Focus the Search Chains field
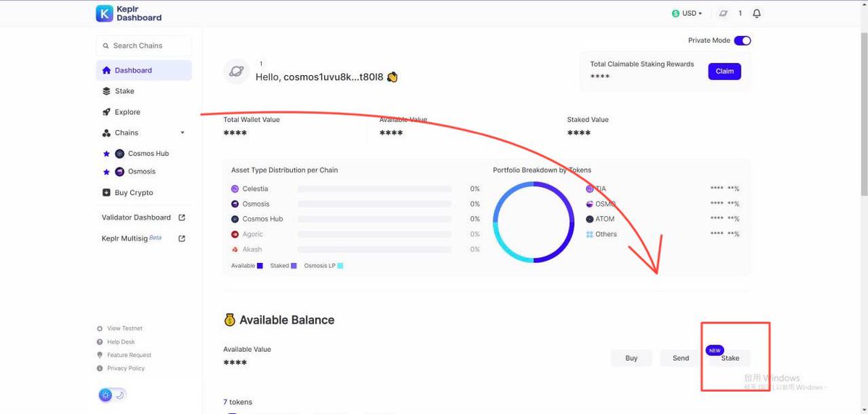Viewport: 868px width, 414px height. tap(143, 46)
